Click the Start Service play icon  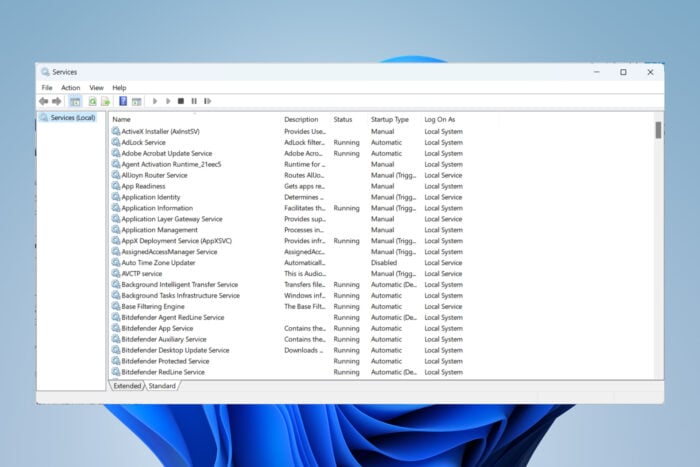pyautogui.click(x=154, y=101)
